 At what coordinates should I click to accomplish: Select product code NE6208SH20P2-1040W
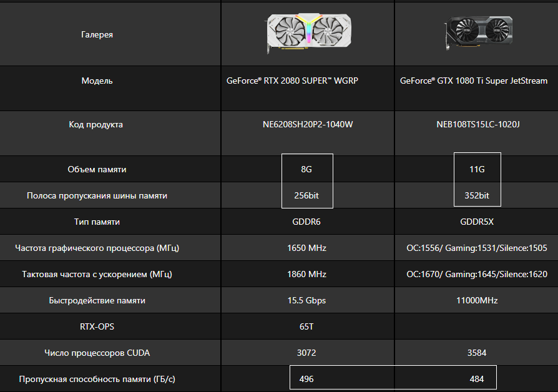coord(308,124)
